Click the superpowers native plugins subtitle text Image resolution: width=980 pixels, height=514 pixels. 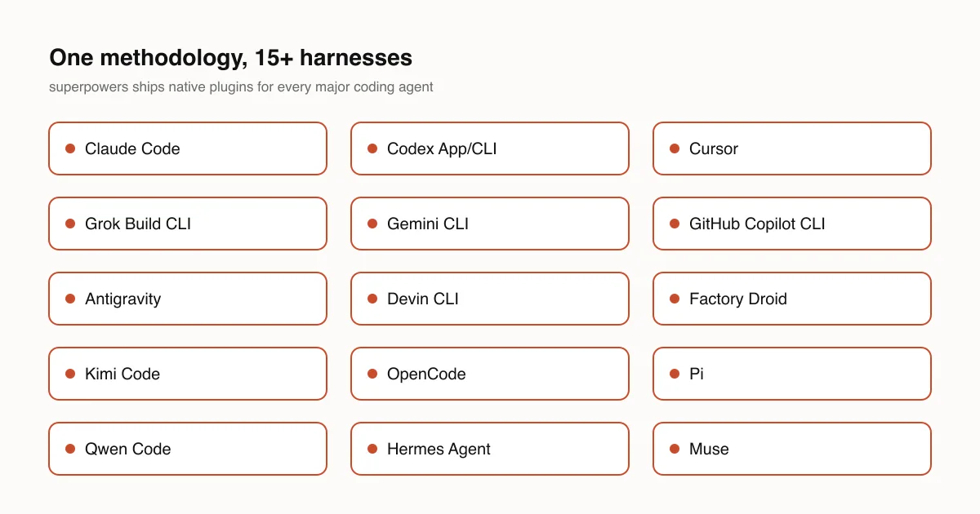[241, 86]
